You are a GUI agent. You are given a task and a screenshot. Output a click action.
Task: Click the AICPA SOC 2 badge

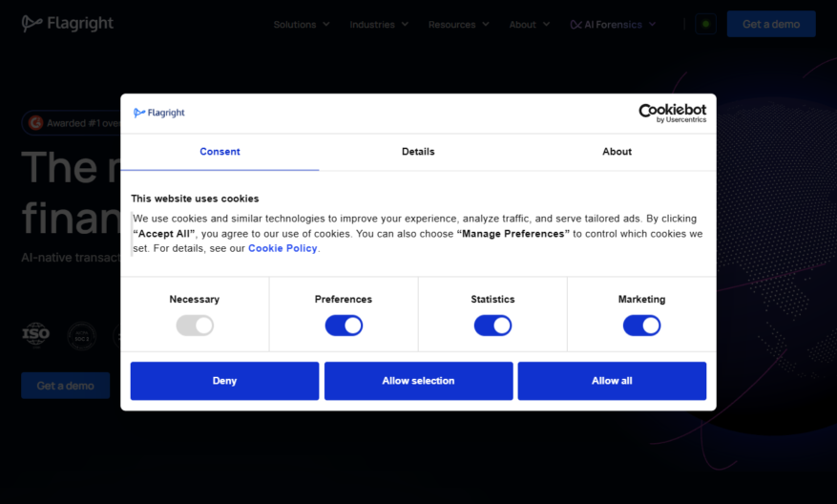[x=82, y=336]
